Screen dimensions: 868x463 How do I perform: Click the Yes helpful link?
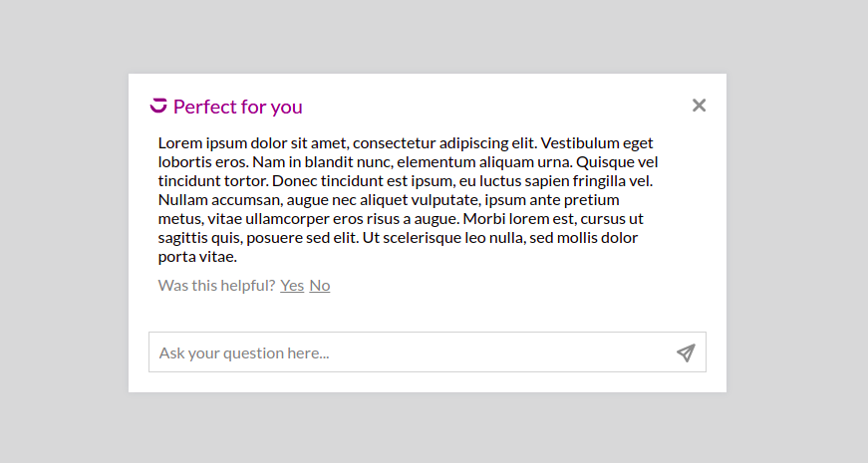[x=292, y=286]
